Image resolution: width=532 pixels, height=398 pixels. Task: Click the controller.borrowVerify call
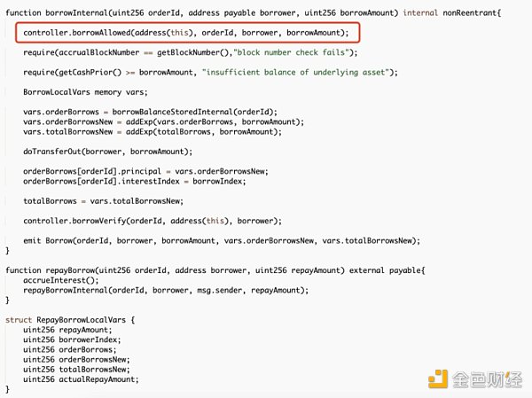(152, 221)
